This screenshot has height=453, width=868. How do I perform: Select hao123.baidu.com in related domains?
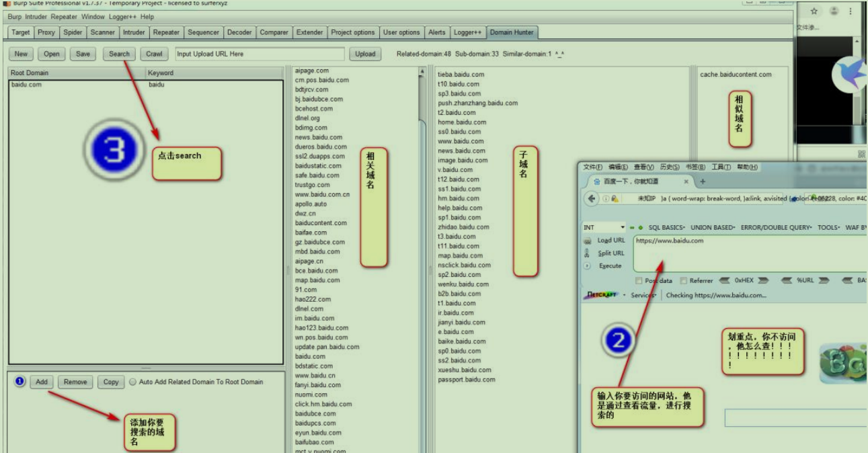[321, 328]
